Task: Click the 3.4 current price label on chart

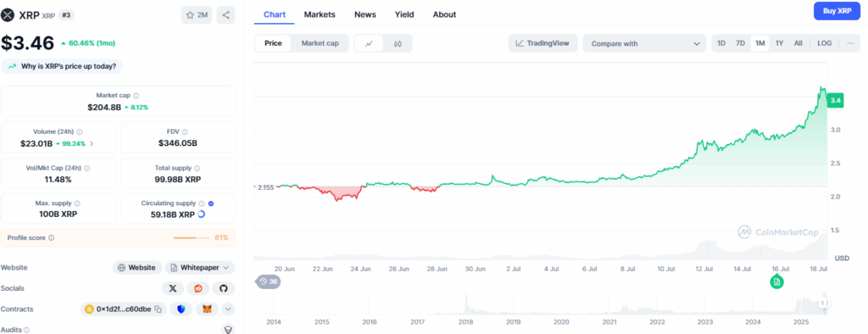Action: click(835, 101)
